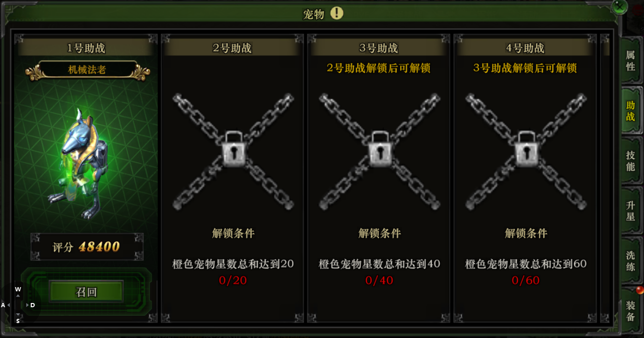Viewport: 644px width, 338px height.
Task: Click the 评分 48400 score box
Action: [87, 246]
